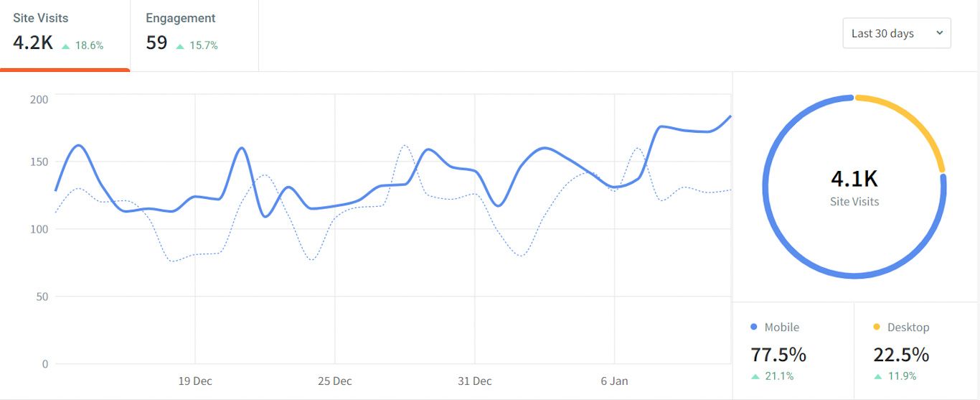Click the green up-triangle beside 15.7%
The image size is (980, 400).
pyautogui.click(x=180, y=46)
